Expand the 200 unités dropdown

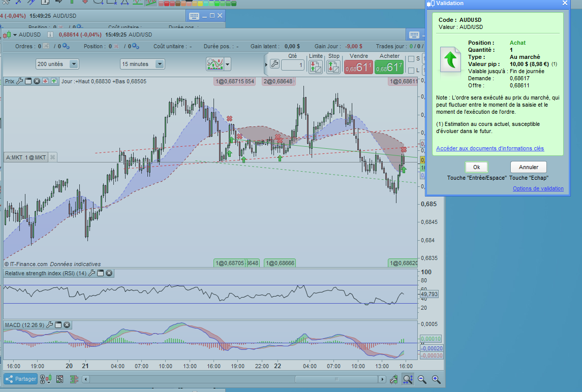(x=74, y=64)
